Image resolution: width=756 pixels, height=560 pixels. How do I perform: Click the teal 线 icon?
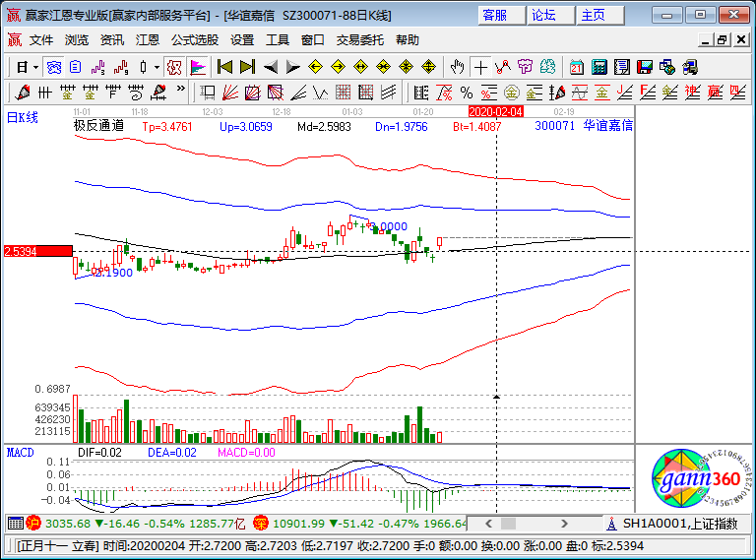coord(547,67)
